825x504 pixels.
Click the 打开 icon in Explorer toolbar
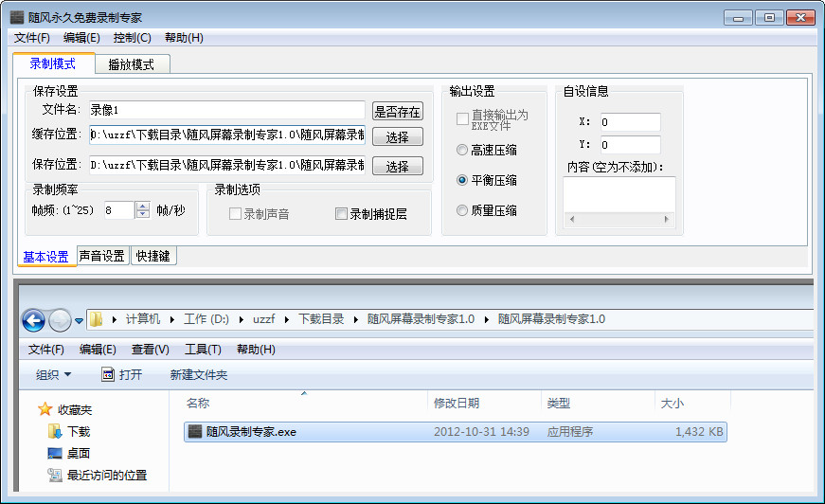click(108, 374)
